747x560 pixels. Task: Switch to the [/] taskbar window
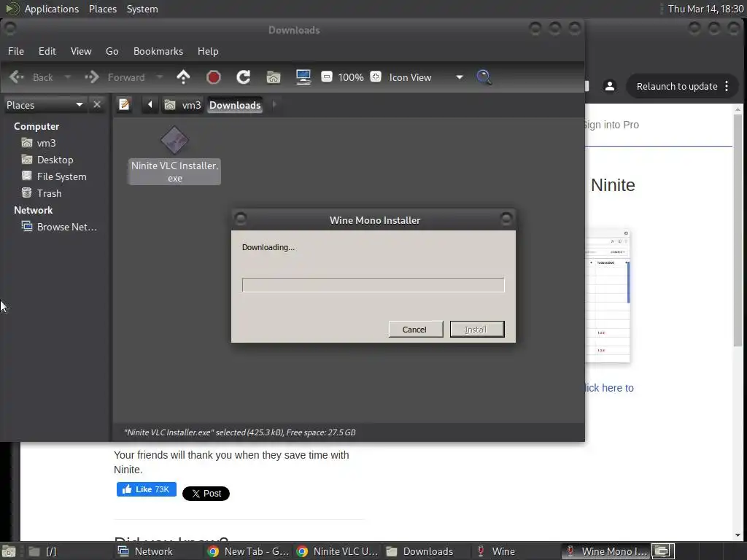[71, 551]
